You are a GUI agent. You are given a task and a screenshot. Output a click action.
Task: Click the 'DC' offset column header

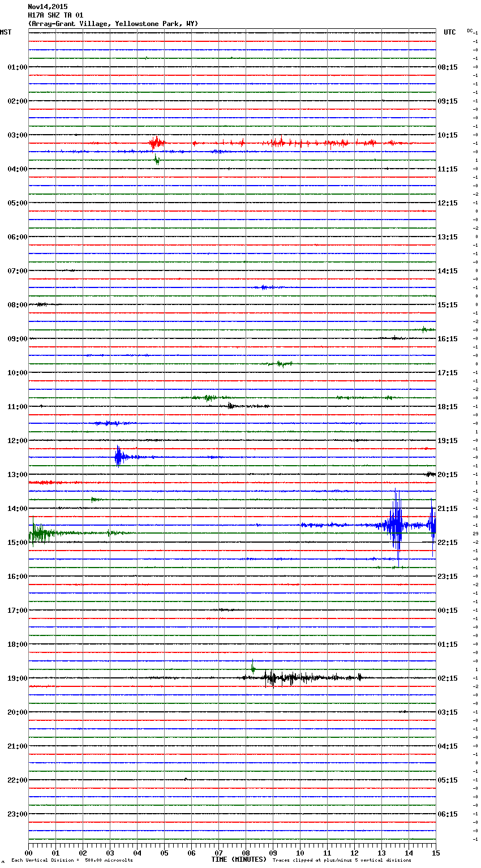tap(470, 31)
